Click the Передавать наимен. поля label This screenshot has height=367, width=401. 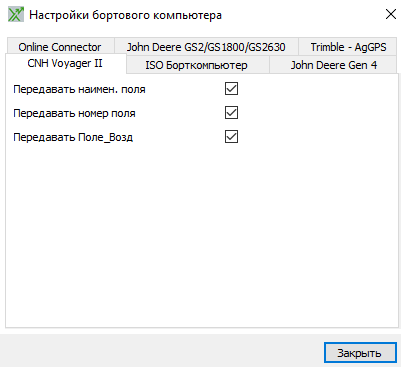click(79, 89)
